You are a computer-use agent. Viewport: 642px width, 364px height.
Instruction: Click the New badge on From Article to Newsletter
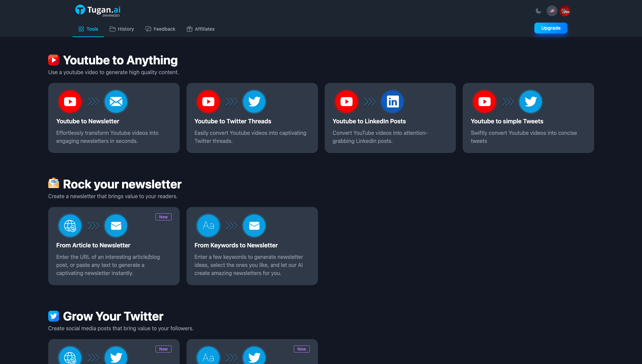(163, 217)
